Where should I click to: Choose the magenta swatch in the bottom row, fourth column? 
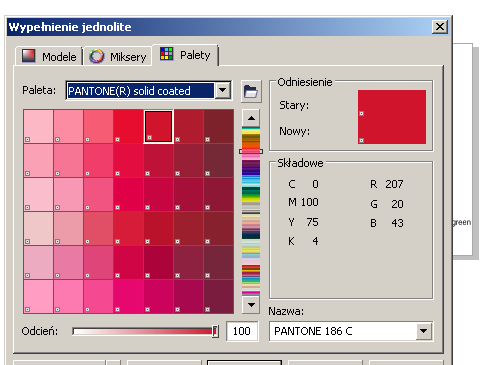tap(128, 296)
